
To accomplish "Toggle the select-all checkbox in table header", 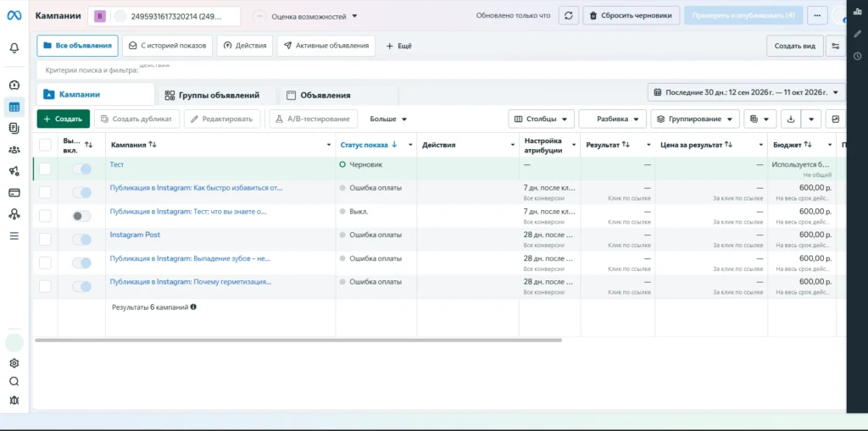I will click(x=45, y=145).
